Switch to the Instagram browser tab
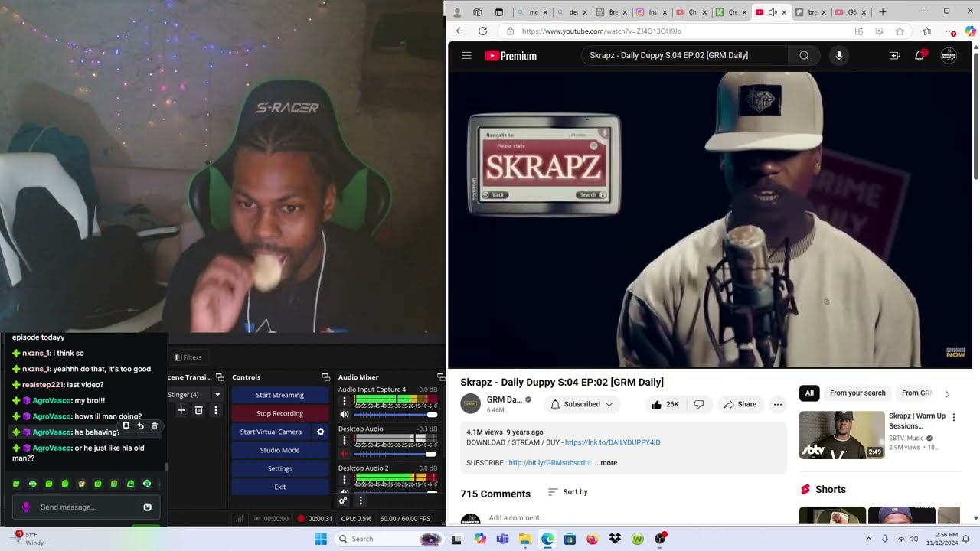 [652, 12]
